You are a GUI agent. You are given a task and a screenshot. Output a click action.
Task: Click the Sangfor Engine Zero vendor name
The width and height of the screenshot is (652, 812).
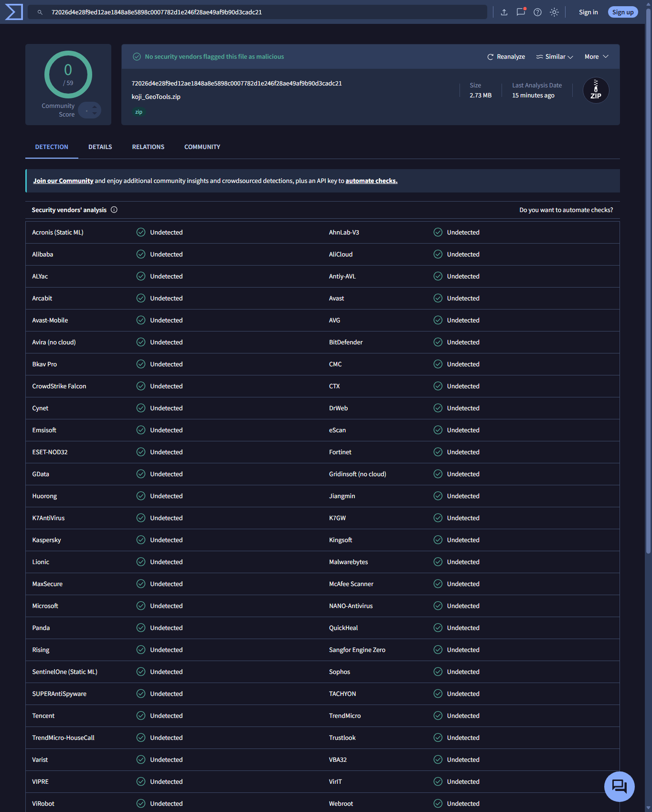pos(357,650)
